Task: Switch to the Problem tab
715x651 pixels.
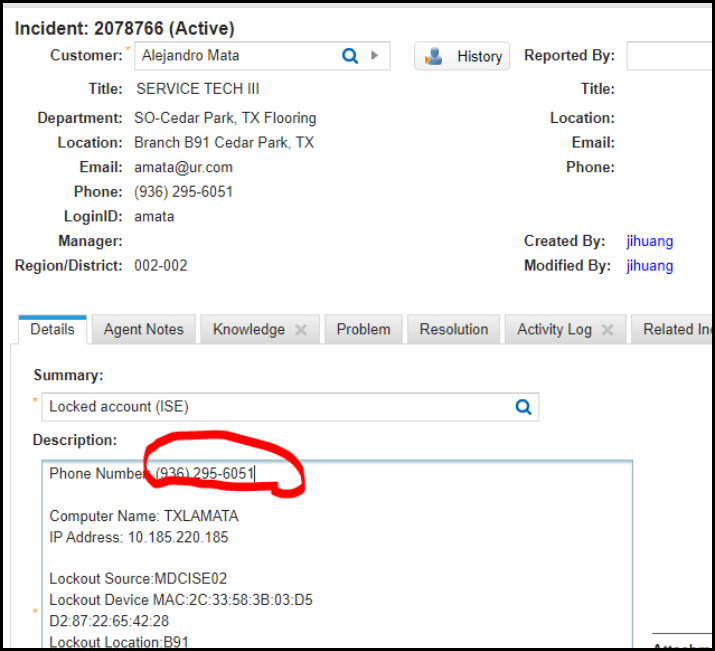Action: 363,329
